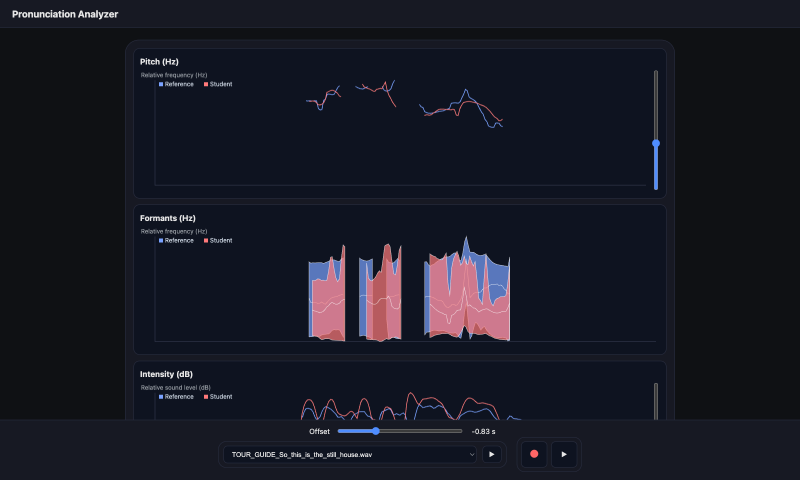The width and height of the screenshot is (800, 480).
Task: Toggle Student series in Intensity legend
Action: tap(218, 396)
